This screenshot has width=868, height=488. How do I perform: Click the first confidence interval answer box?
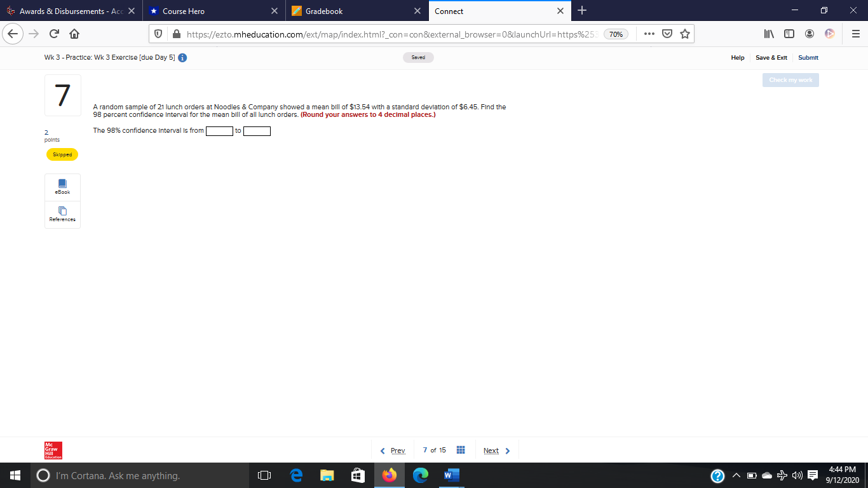click(x=219, y=131)
